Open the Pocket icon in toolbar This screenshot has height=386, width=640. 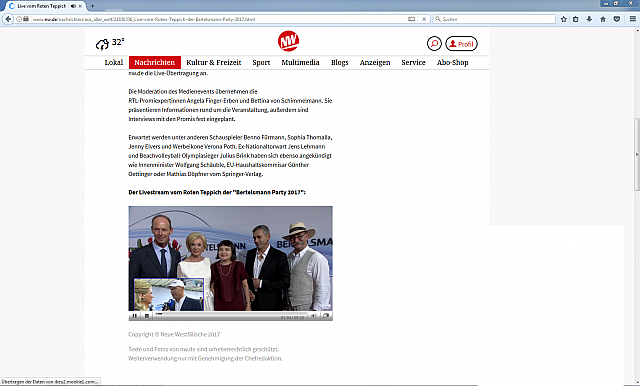617,19
